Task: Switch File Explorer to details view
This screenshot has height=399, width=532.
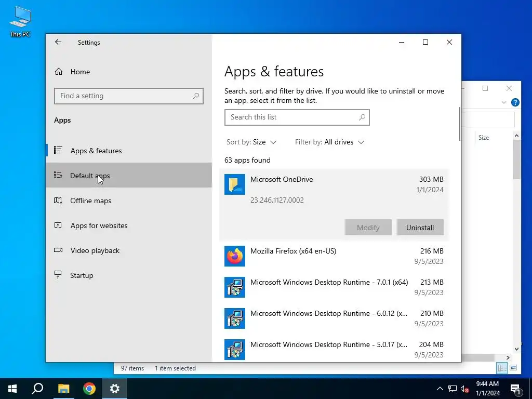Action: click(502, 368)
